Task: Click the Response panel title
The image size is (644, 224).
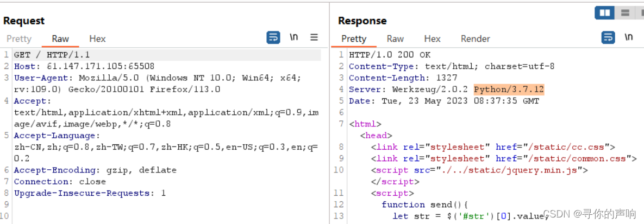Action: [362, 21]
